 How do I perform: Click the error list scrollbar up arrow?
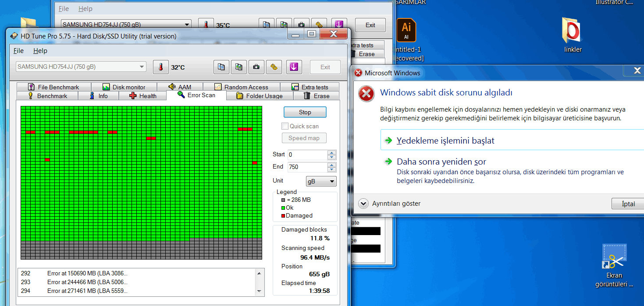(x=259, y=273)
